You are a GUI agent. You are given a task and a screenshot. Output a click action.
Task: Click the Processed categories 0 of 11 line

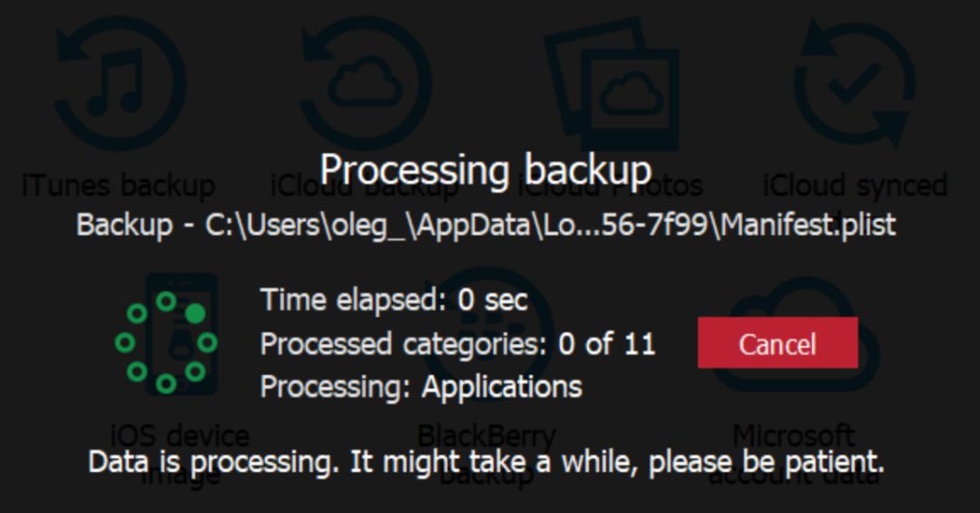[457, 344]
